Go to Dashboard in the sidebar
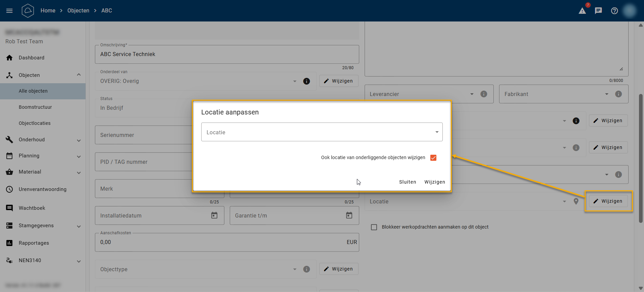Screen dimensions: 644x292 [32, 58]
